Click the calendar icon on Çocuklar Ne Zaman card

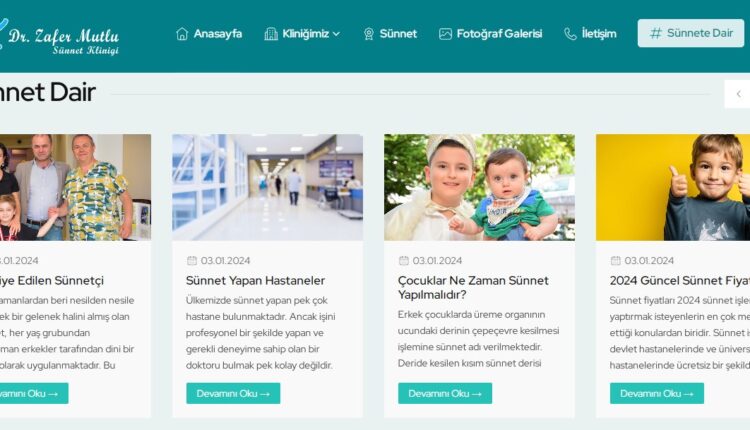click(404, 260)
